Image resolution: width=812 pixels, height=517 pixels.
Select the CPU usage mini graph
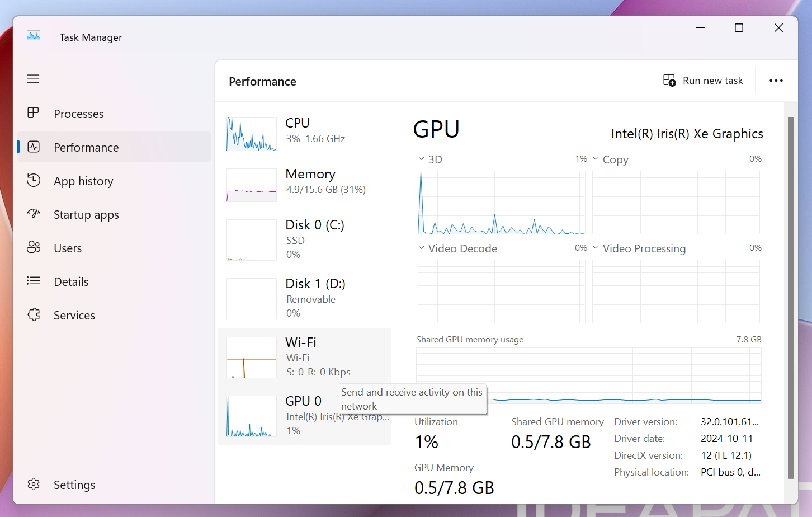[x=252, y=134]
